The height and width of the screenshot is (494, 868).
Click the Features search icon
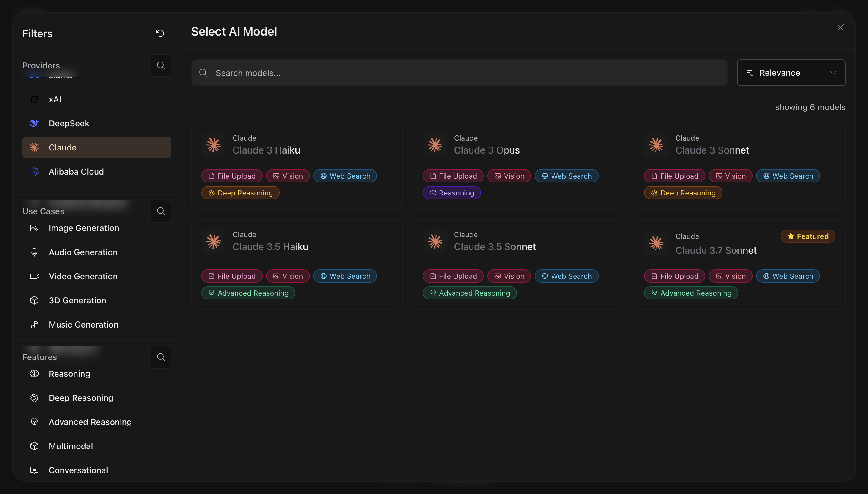point(160,357)
